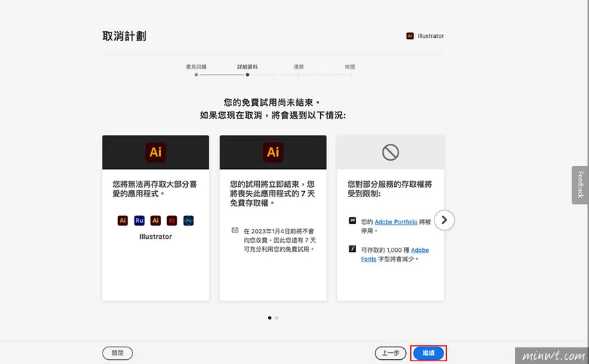Click the small Acrobat app icon
The width and height of the screenshot is (589, 364).
(172, 221)
